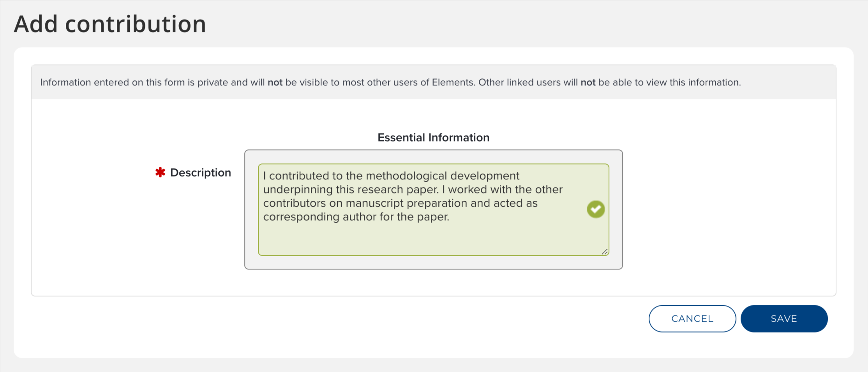Grab the description box resize handle

605,252
